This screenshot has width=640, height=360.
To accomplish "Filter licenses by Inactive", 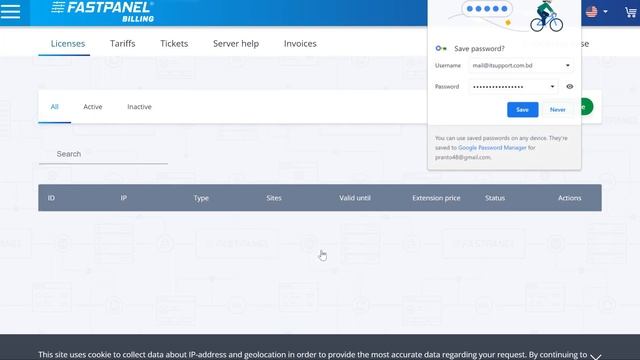I will coord(139,107).
